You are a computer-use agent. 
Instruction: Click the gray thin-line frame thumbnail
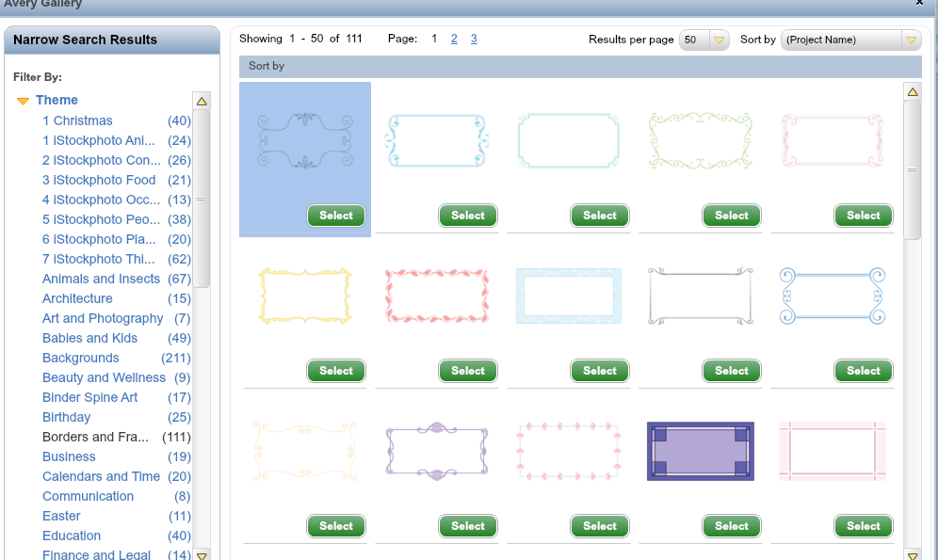pos(701,296)
